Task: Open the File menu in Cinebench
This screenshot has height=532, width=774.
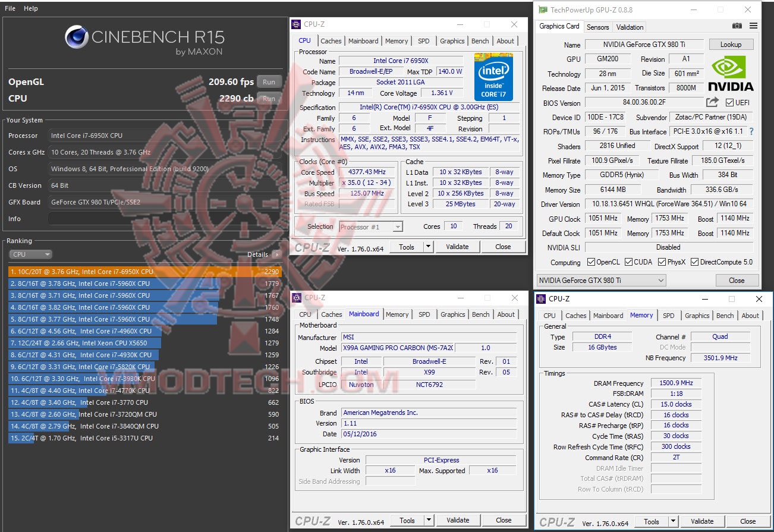Action: point(10,9)
